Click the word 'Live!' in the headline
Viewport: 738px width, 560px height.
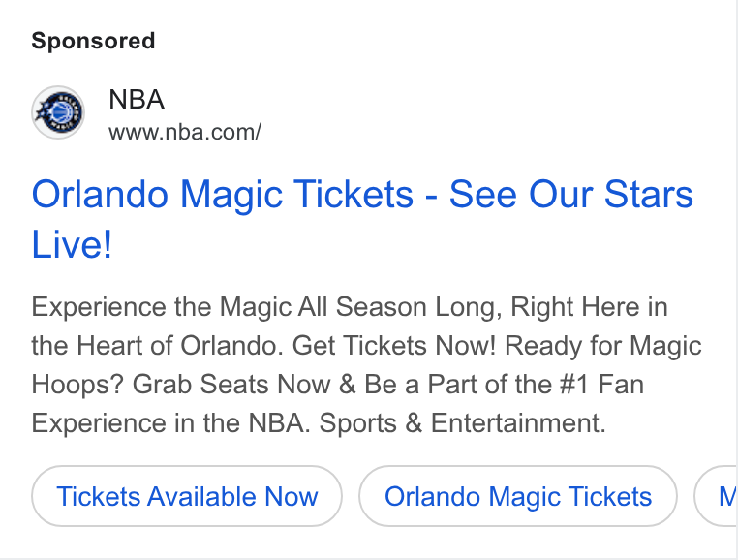click(72, 244)
